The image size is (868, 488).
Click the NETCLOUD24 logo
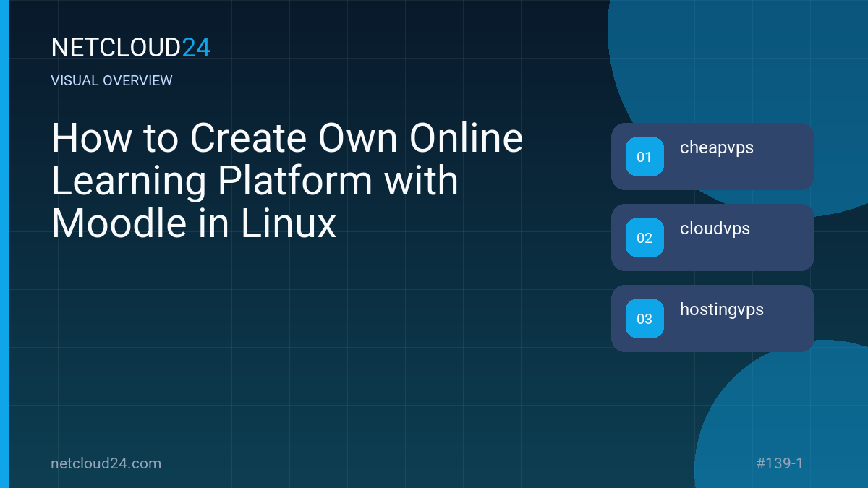coord(131,48)
